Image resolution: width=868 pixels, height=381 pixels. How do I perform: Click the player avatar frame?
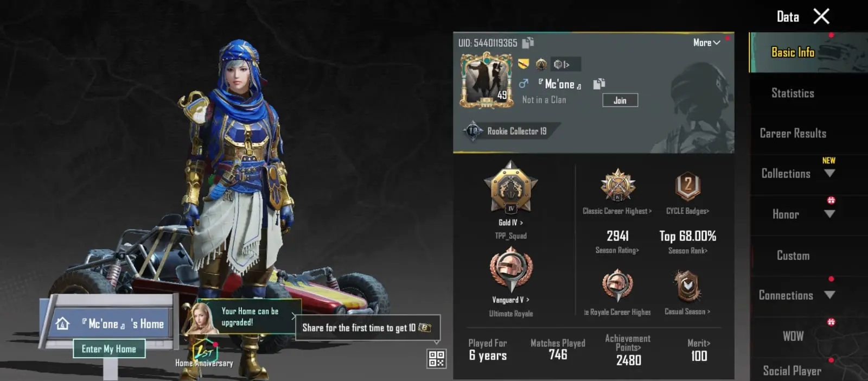pyautogui.click(x=487, y=80)
